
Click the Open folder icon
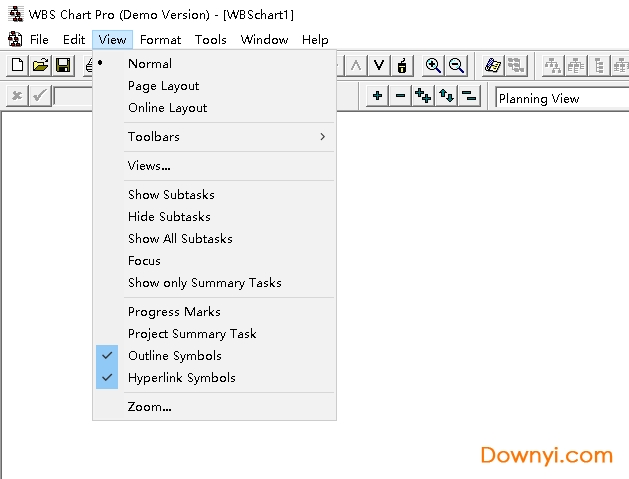click(40, 65)
